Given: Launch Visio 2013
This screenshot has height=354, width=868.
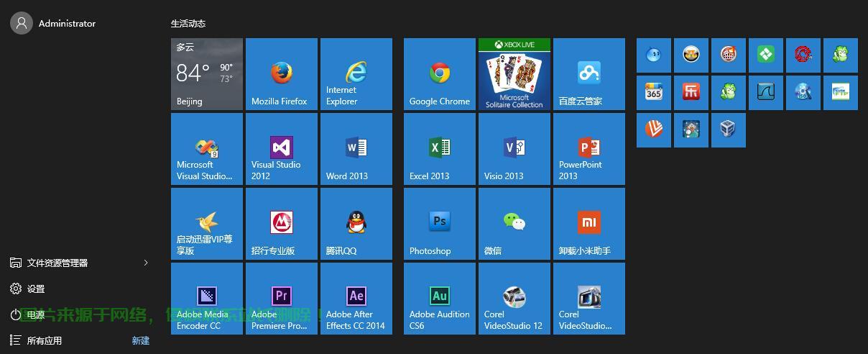Looking at the screenshot, I should tap(514, 149).
